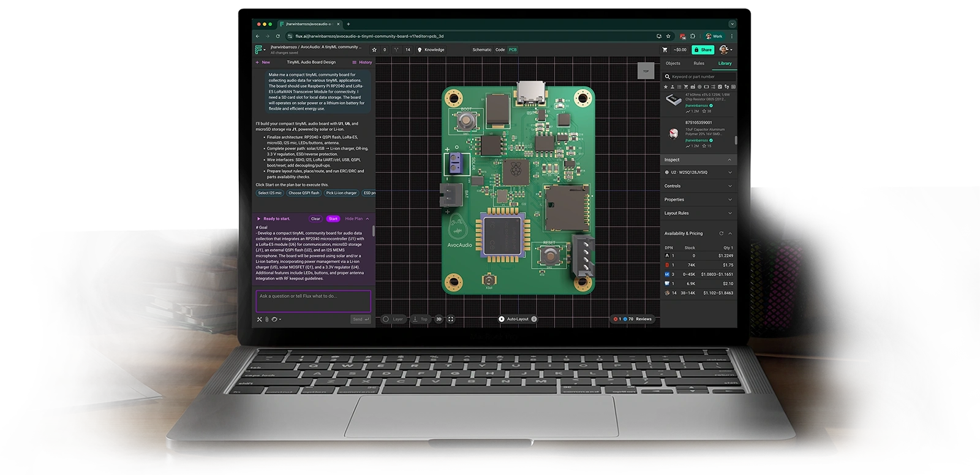Viewport: 980px width, 475px height.
Task: Open chat History
Action: coord(362,62)
